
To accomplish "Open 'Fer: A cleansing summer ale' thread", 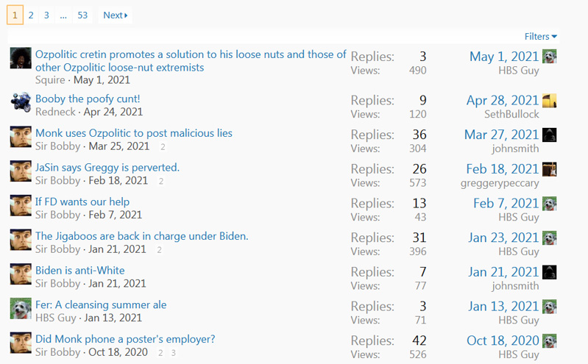I will (x=101, y=304).
